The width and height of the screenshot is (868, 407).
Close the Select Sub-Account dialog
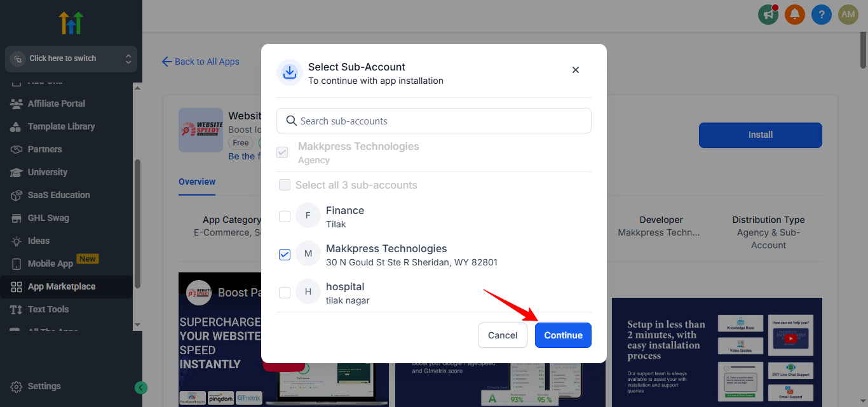(576, 70)
